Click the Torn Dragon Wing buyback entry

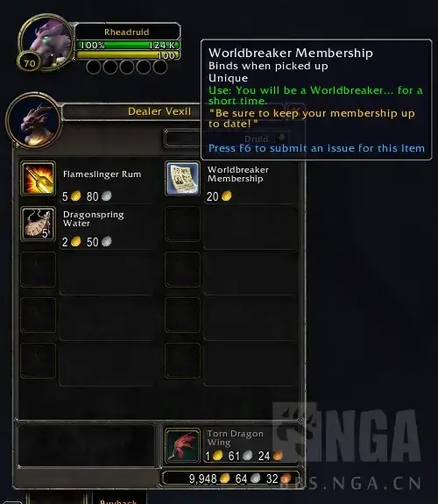[x=231, y=446]
